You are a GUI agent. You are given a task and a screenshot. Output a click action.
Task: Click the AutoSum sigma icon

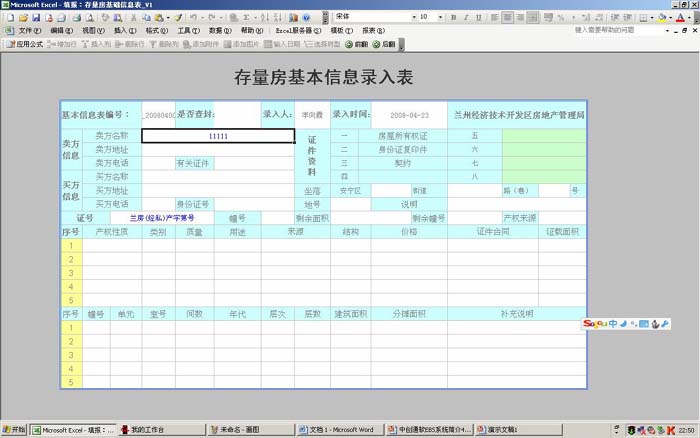point(246,17)
